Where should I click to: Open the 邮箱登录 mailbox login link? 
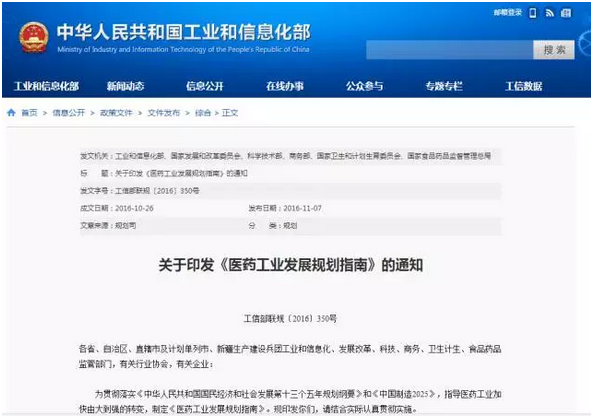(508, 12)
